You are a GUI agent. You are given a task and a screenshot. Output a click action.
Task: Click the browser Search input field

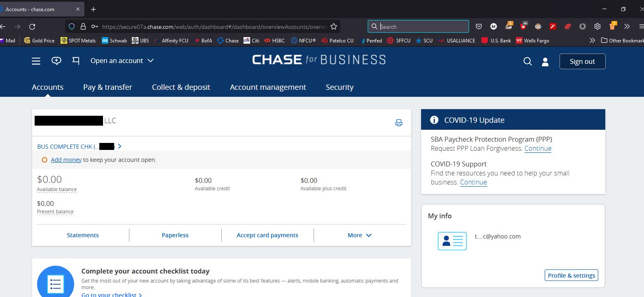[422, 27]
